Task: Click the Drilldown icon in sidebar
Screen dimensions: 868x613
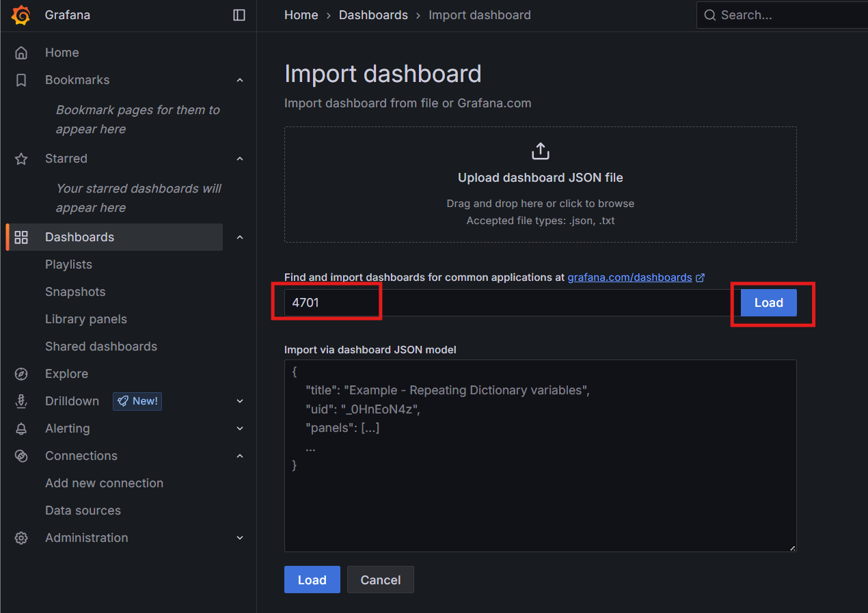Action: 21,401
